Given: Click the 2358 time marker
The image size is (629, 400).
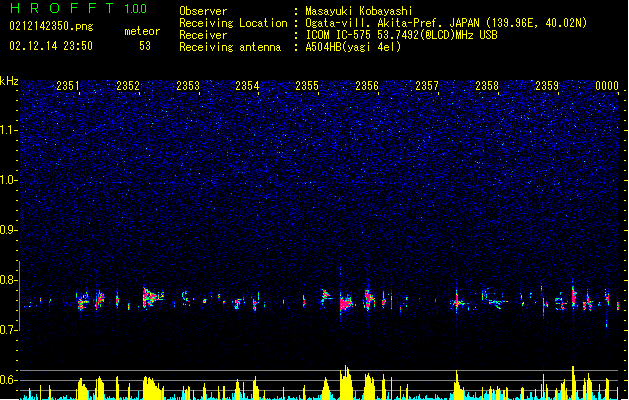Looking at the screenshot, I should pos(487,86).
